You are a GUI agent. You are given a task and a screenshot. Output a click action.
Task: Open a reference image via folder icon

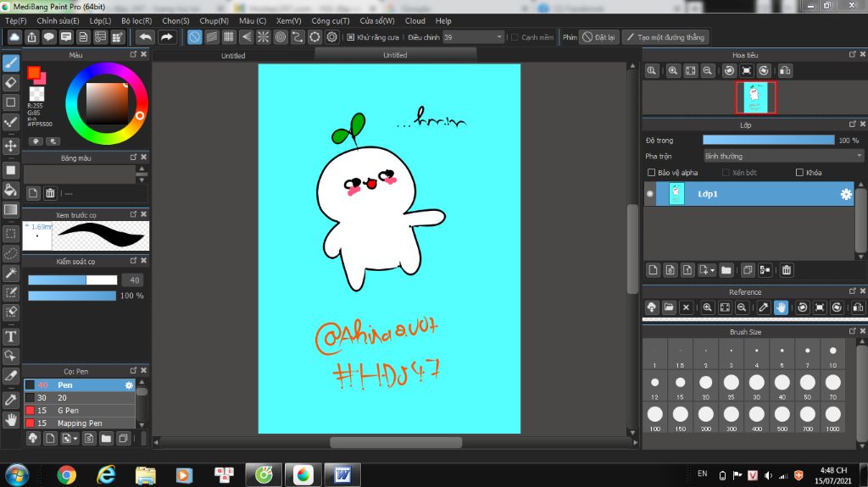point(669,307)
